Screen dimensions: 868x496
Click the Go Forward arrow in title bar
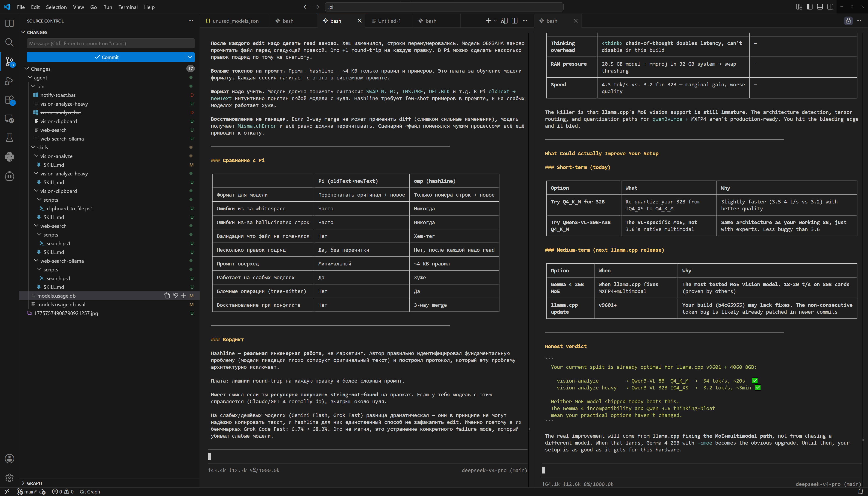pyautogui.click(x=317, y=7)
